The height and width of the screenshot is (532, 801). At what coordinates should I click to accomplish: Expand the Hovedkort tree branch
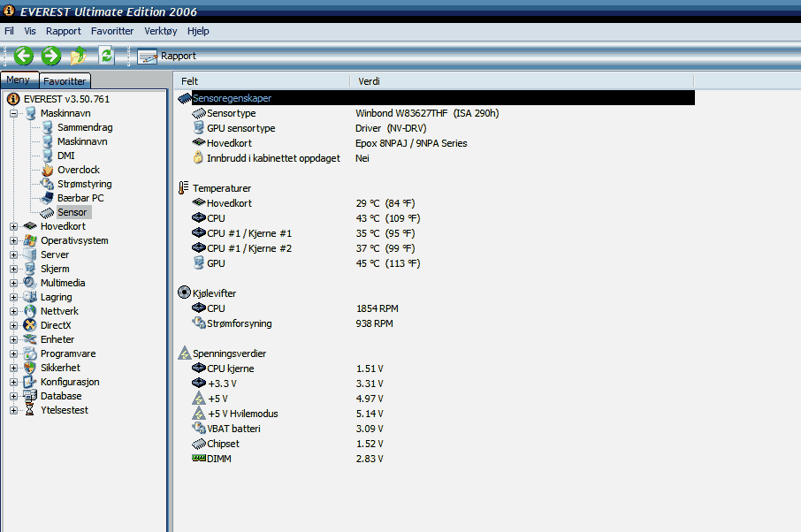(x=14, y=226)
